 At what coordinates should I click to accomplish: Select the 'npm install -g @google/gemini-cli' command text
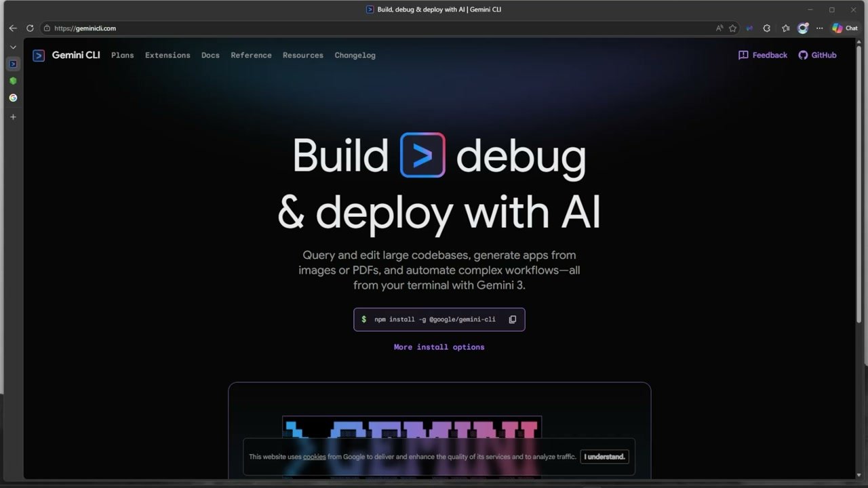pos(435,319)
